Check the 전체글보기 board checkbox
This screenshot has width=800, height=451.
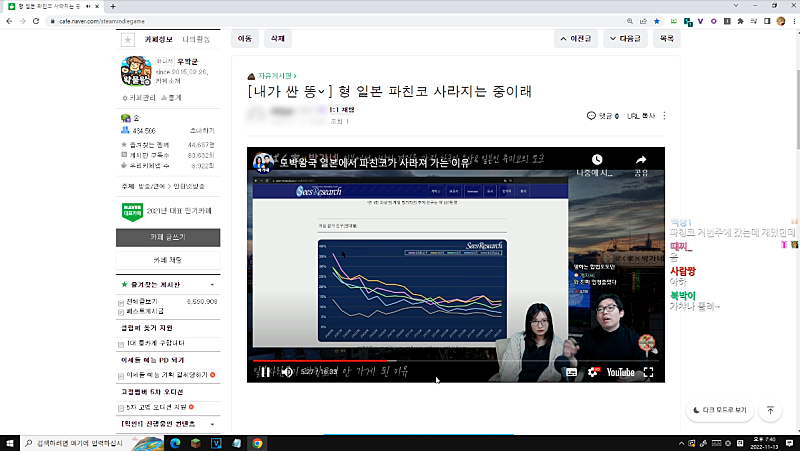[122, 301]
